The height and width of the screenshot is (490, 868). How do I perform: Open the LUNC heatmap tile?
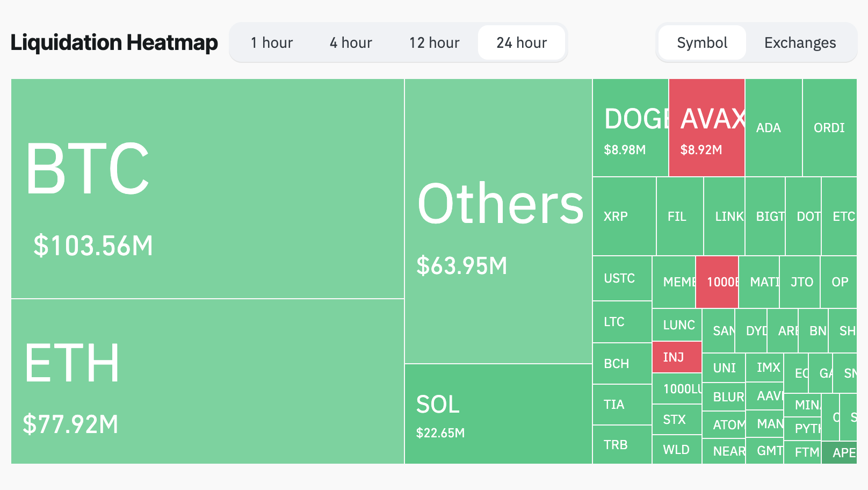677,325
